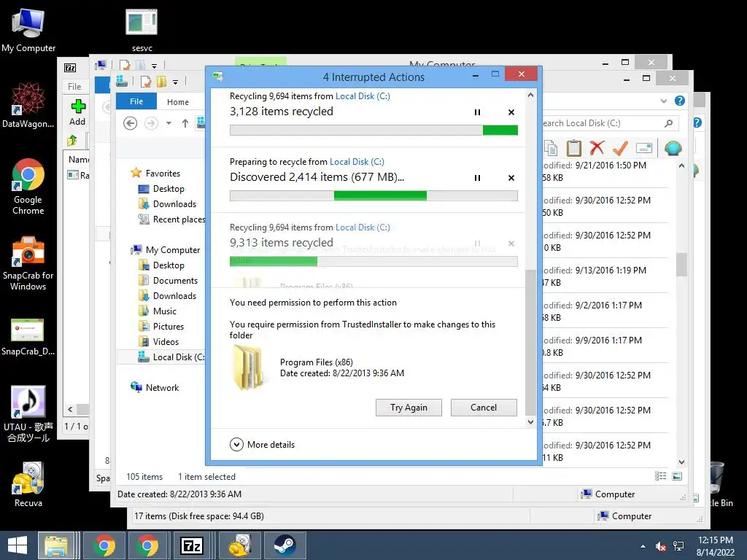The height and width of the screenshot is (560, 747).
Task: Open the sesvc desktop icon
Action: pos(142,31)
